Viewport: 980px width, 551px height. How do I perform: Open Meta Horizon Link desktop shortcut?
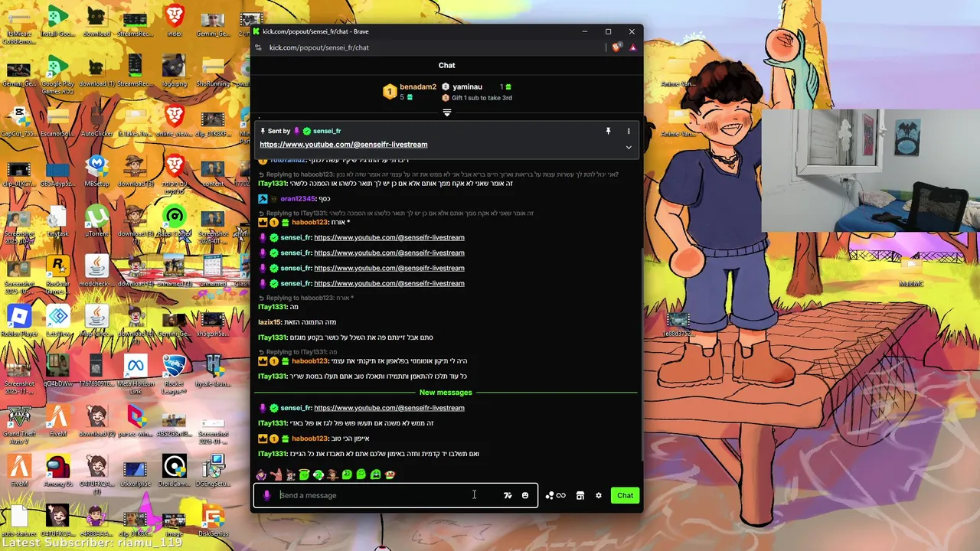(x=136, y=374)
